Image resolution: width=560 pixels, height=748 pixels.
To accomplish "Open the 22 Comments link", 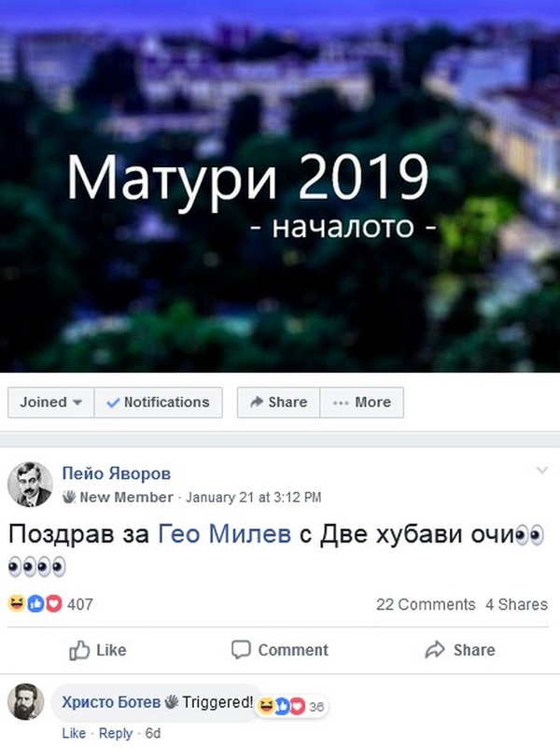I will 426,604.
